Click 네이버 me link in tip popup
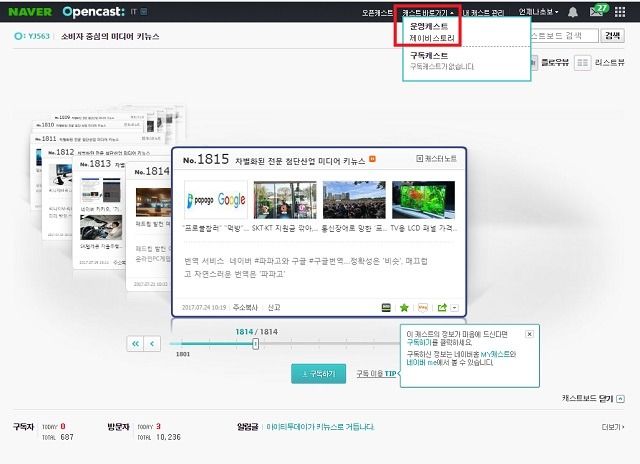Viewport: 640px width, 464px height. tap(422, 362)
